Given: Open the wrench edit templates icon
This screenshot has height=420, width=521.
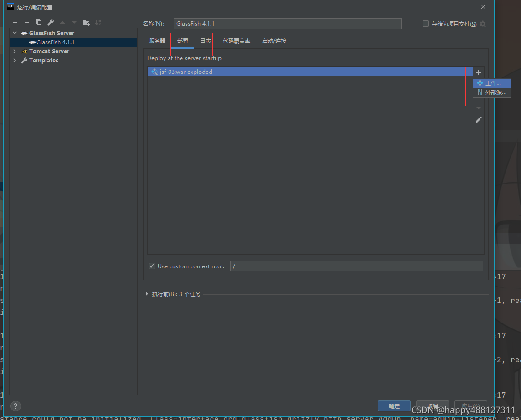Looking at the screenshot, I should pyautogui.click(x=51, y=22).
